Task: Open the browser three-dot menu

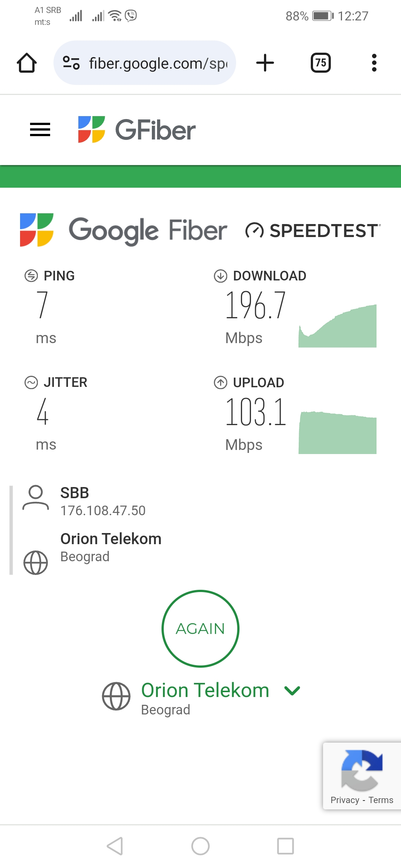Action: click(374, 63)
